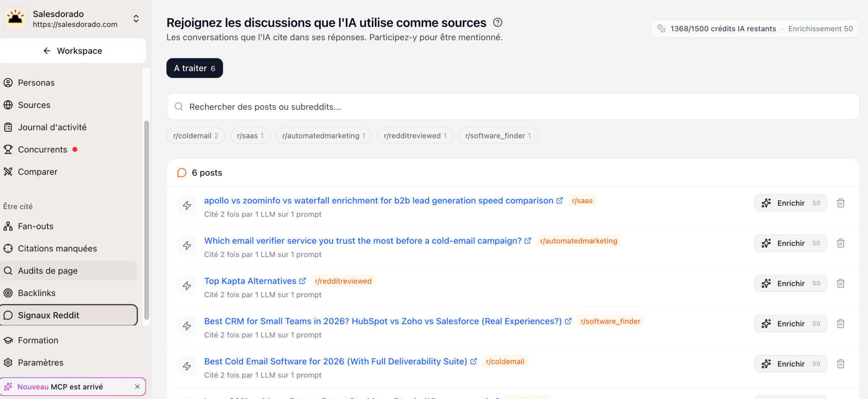Click the Fan-outs hierarchy icon
The height and width of the screenshot is (399, 868).
pyautogui.click(x=8, y=226)
